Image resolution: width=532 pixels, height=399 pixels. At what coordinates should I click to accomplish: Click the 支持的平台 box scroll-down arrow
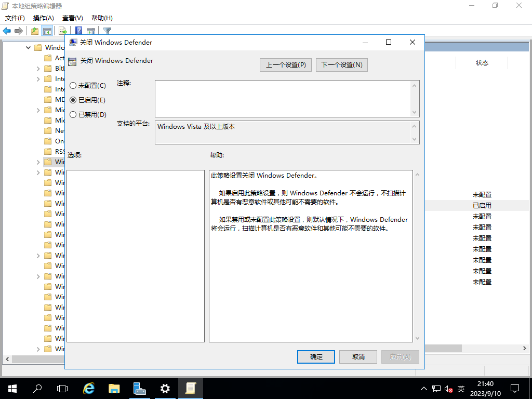tap(414, 139)
